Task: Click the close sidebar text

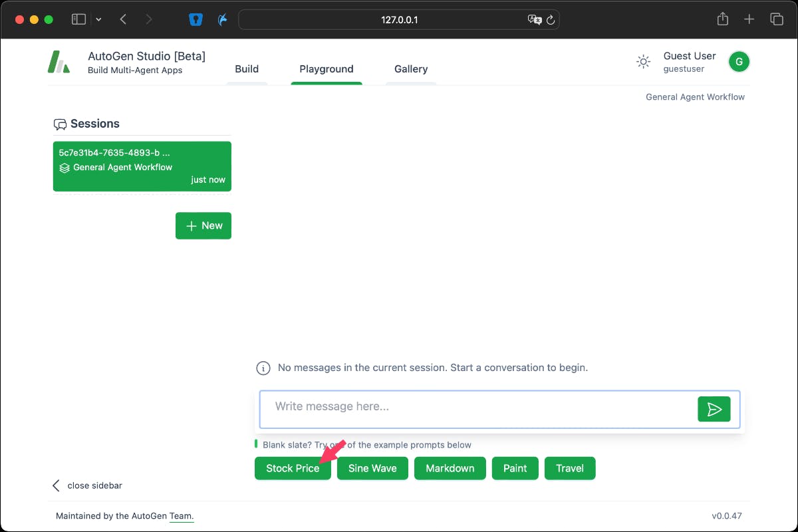Action: click(95, 485)
